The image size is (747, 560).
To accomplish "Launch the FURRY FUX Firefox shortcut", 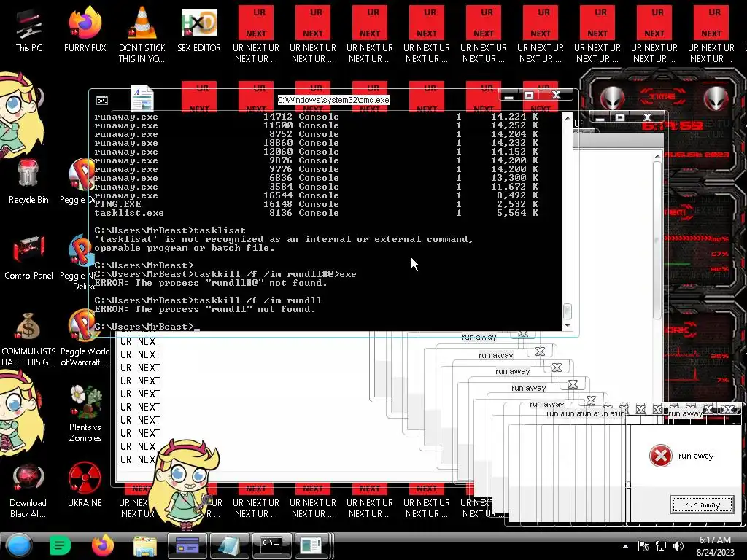I will pos(85,29).
